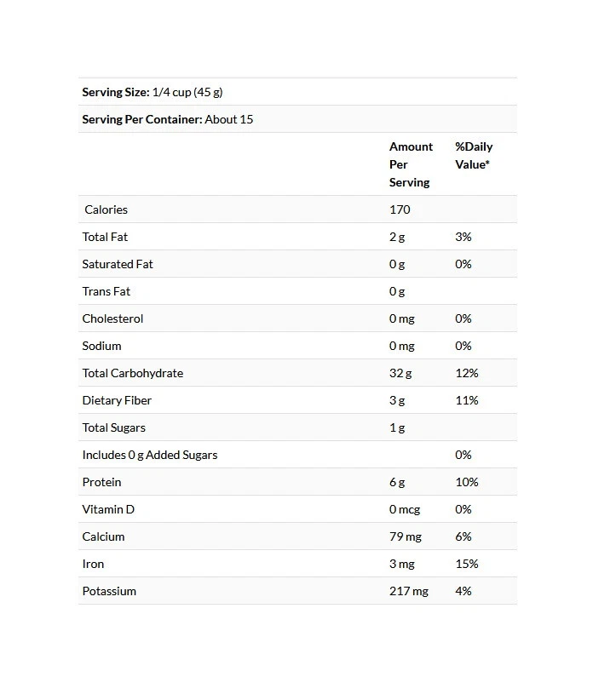
Task: Click the 32 g carbohydrate amount
Action: pos(400,373)
